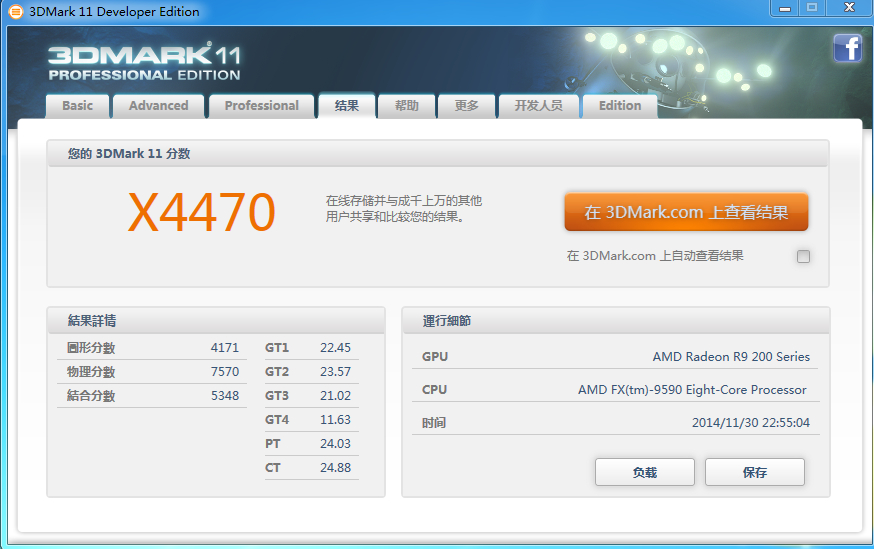Click the 運行細節 panel header
The image size is (874, 549).
[446, 321]
